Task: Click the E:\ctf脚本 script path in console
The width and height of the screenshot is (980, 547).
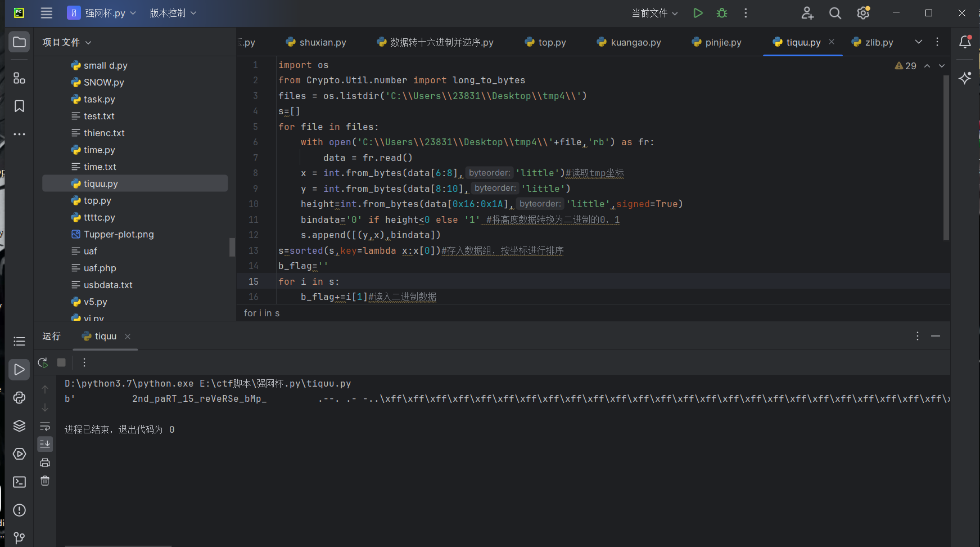Action: (275, 383)
